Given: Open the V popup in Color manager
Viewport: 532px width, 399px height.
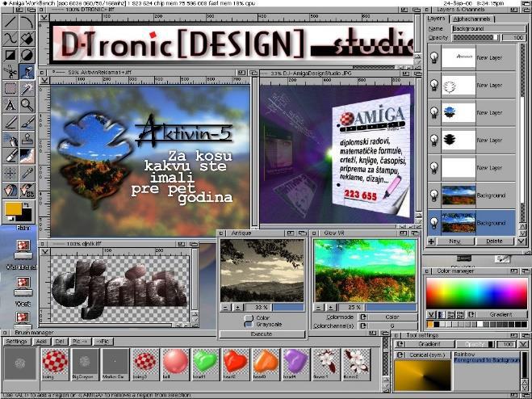Looking at the screenshot, I should click(x=431, y=314).
